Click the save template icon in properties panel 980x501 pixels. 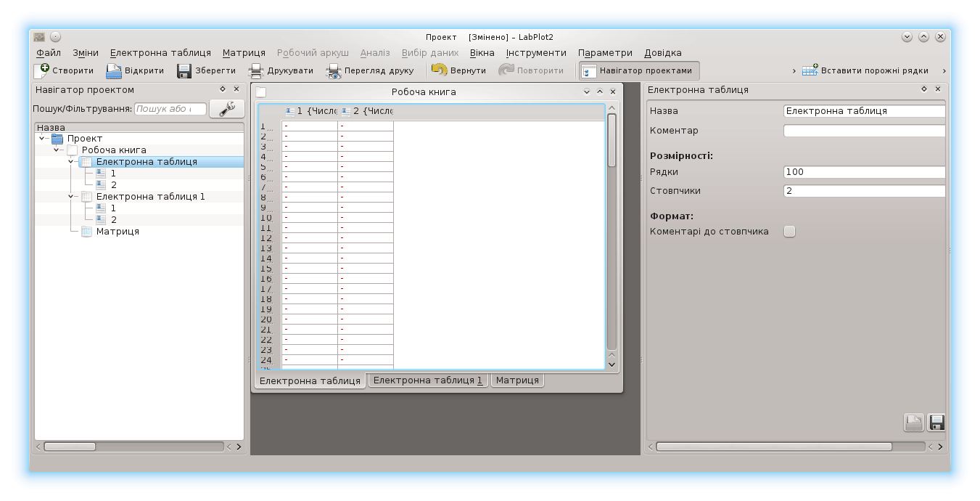(936, 423)
